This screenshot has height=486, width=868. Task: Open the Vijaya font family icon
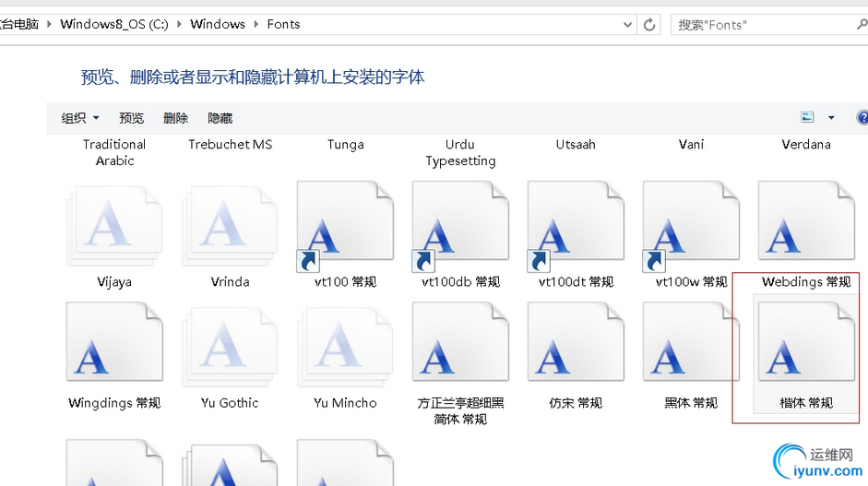pos(114,226)
